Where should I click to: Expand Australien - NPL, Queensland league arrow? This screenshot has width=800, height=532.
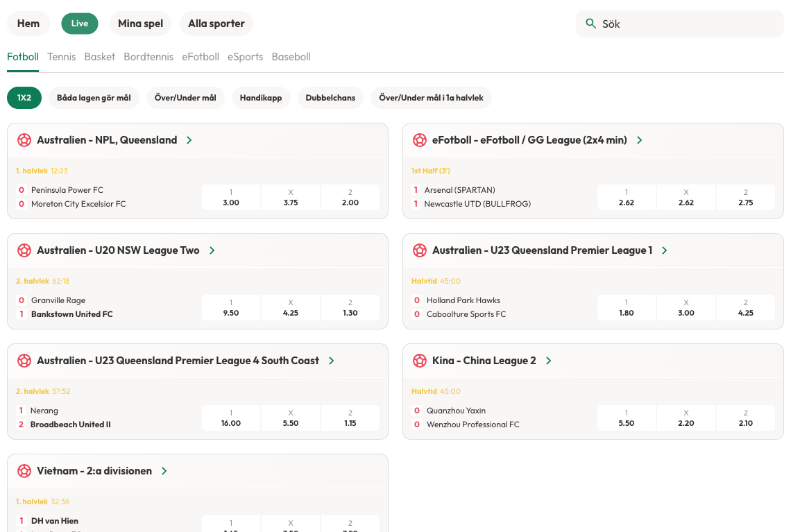(x=189, y=140)
